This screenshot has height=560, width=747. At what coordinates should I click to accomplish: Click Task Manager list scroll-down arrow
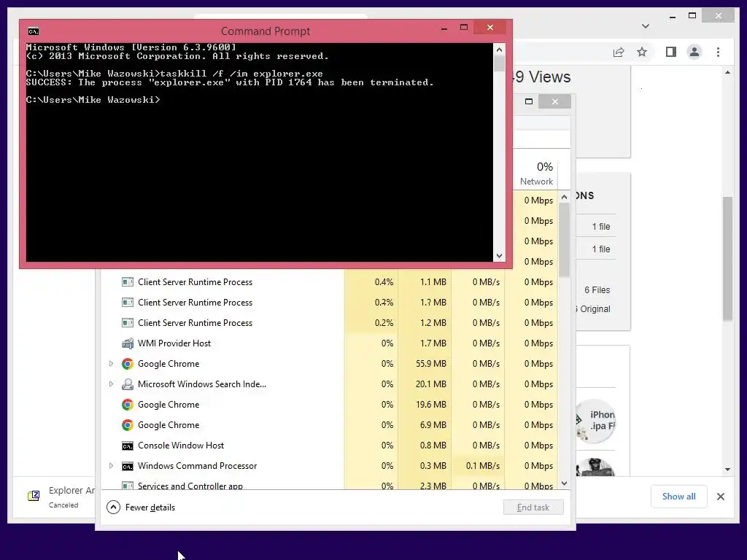pos(564,484)
